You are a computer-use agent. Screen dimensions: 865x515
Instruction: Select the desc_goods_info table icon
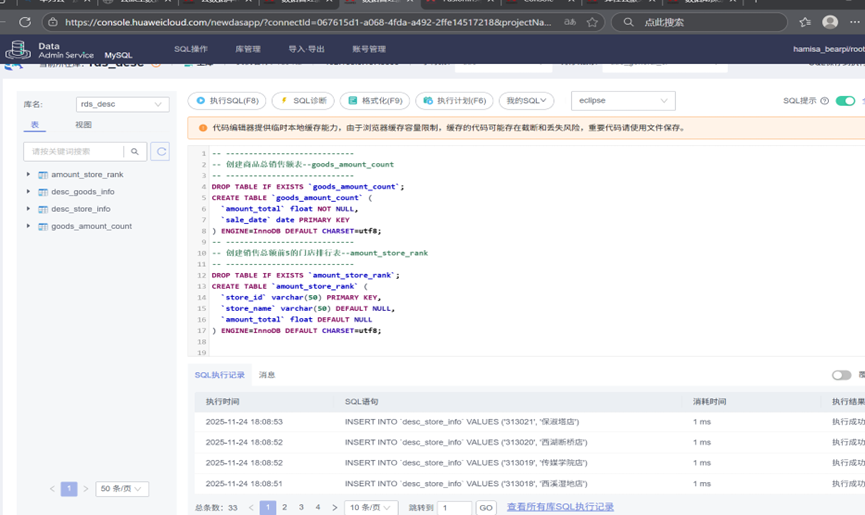pos(43,192)
